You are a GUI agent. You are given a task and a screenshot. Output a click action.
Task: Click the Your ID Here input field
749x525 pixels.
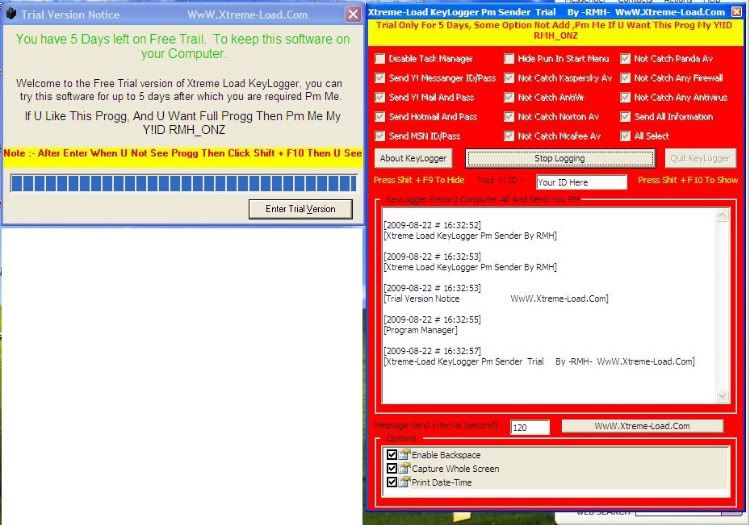pos(581,182)
